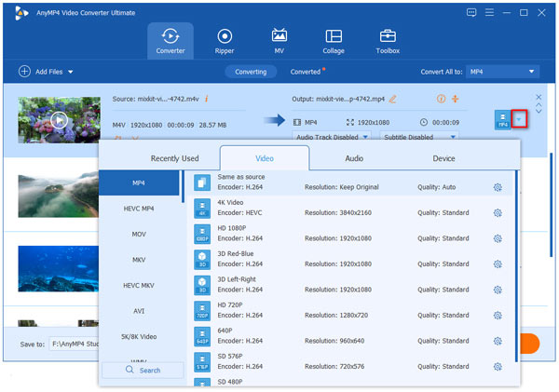This screenshot has width=559, height=392.
Task: Click the Add Files button
Action: pyautogui.click(x=46, y=72)
